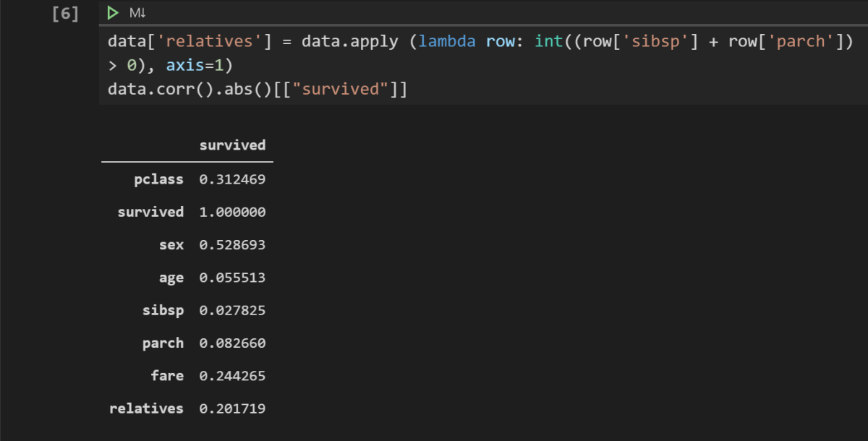Click the fare correlation value 0.244265
868x441 pixels.
[234, 375]
